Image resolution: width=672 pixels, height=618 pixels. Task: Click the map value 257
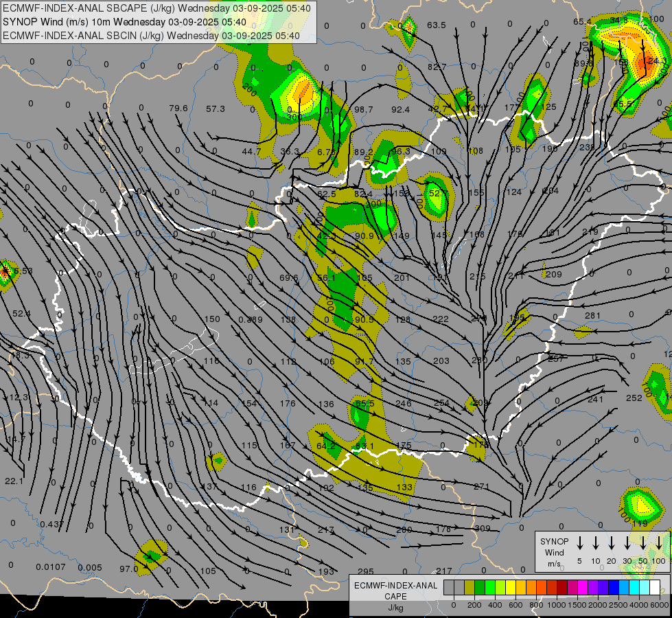(x=556, y=359)
